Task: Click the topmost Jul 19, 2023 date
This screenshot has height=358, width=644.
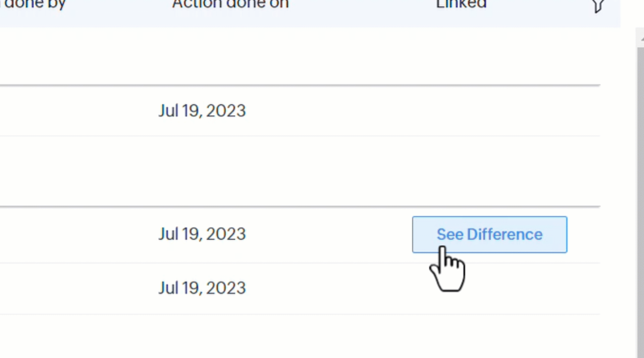Action: click(x=202, y=110)
